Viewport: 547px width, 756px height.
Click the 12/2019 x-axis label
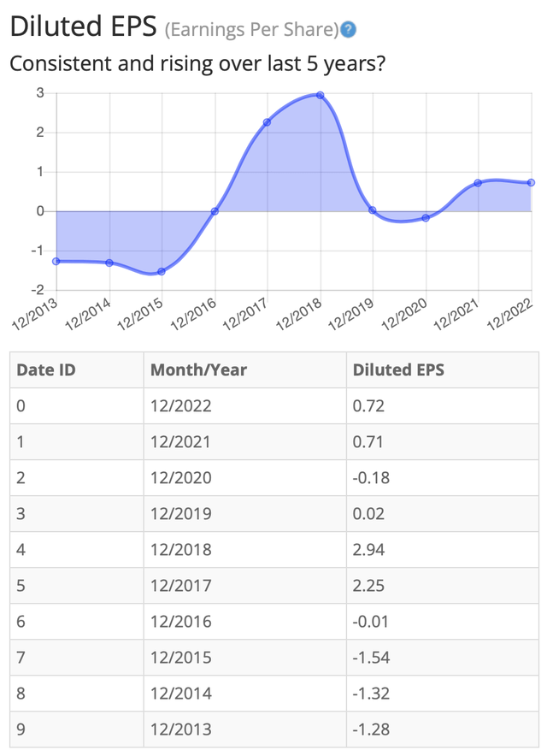pos(351,315)
